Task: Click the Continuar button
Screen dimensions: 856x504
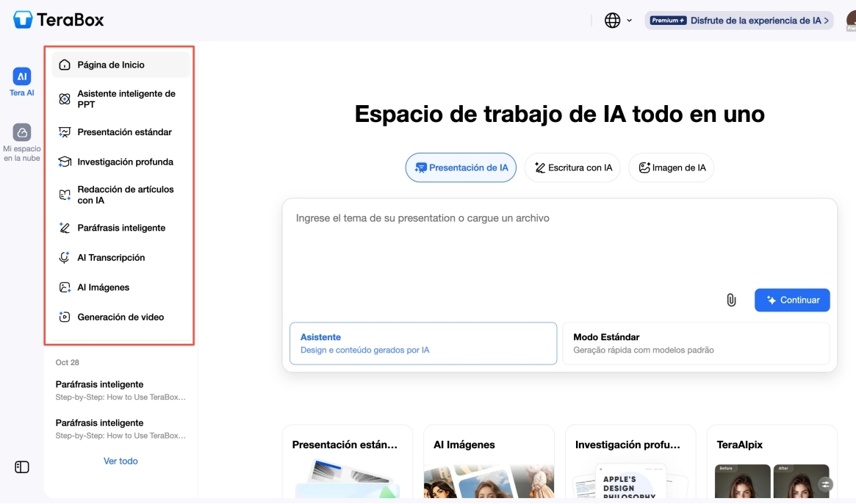Action: 792,300
